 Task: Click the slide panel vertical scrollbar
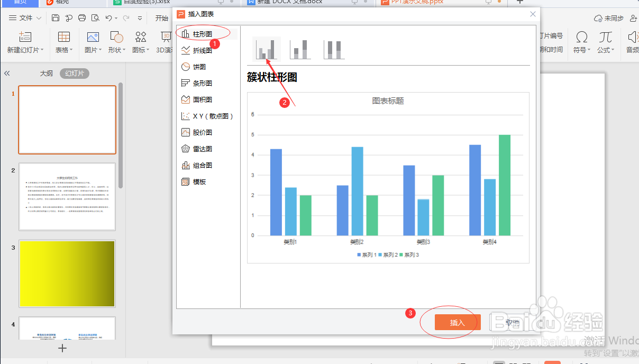(121, 135)
